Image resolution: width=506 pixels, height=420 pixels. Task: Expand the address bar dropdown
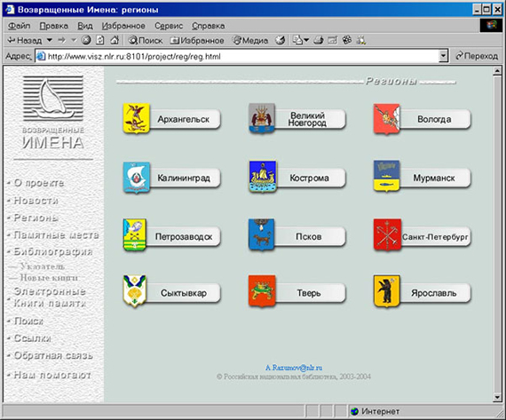pos(444,56)
